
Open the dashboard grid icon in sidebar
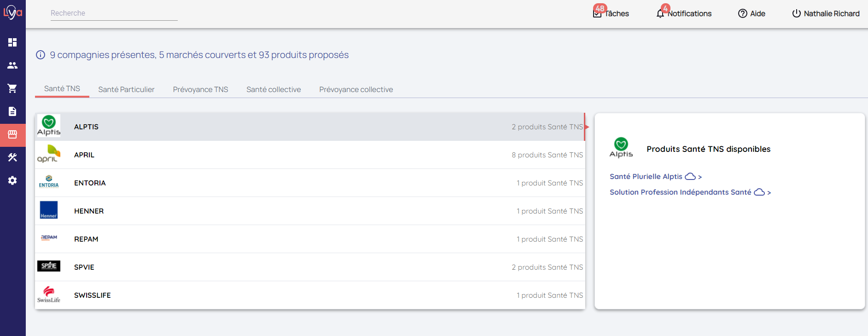tap(12, 42)
